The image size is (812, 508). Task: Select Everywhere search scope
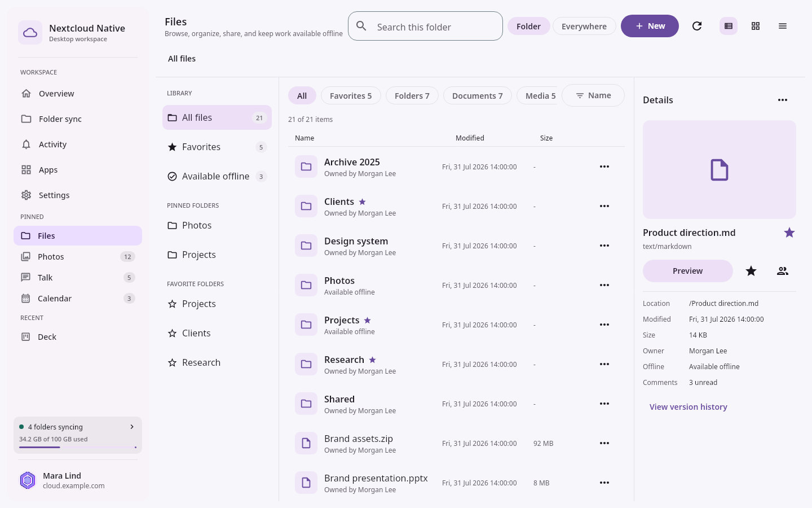(584, 26)
